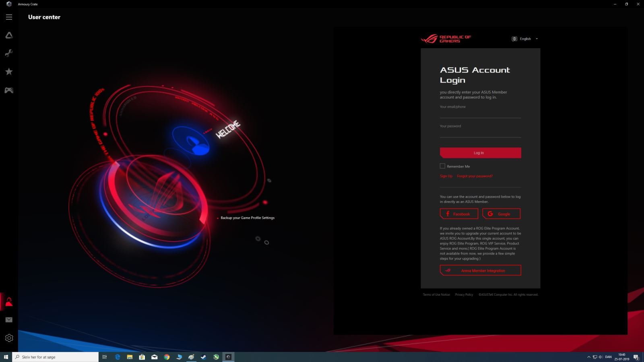Open the Action Center notifications icon
644x362 pixels.
click(x=636, y=357)
